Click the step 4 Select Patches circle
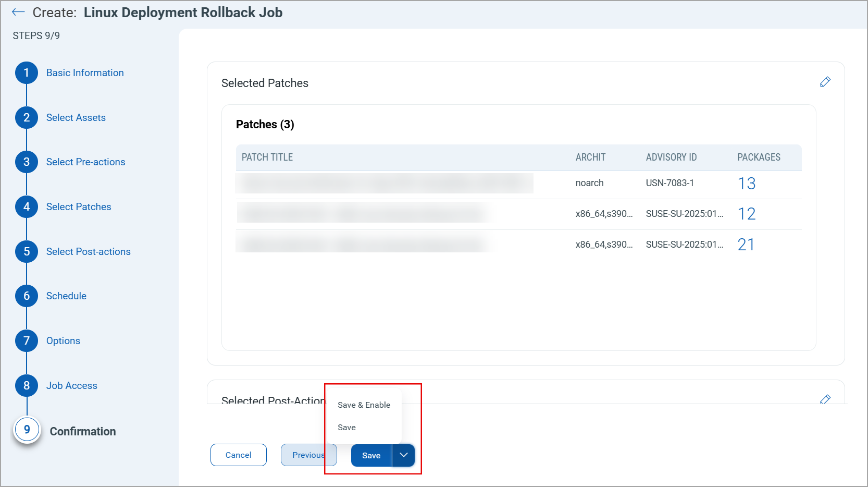The width and height of the screenshot is (868, 487). 26,206
